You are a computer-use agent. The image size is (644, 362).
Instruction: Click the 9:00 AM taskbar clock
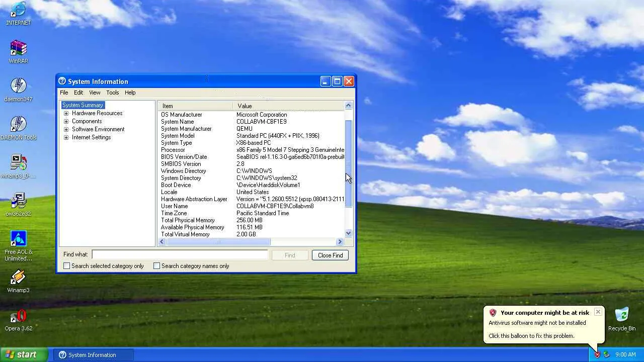(625, 354)
